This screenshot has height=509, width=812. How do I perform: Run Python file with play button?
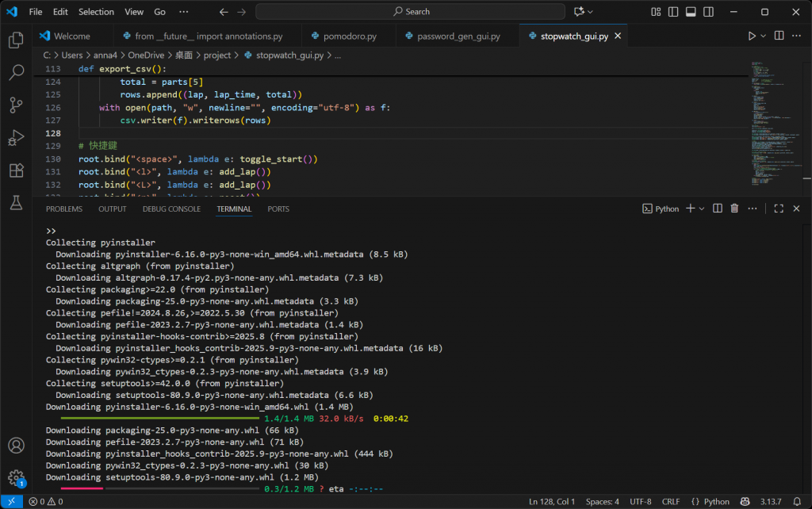pos(752,36)
